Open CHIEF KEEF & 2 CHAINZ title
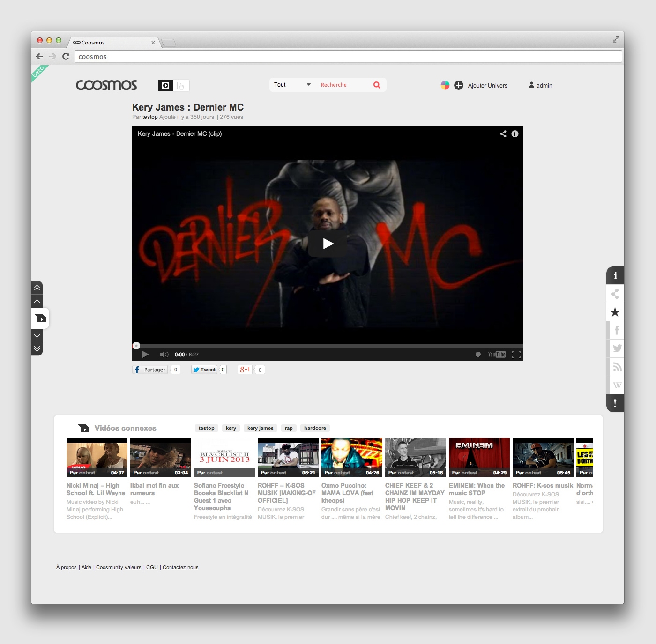This screenshot has width=656, height=644. pos(415,497)
